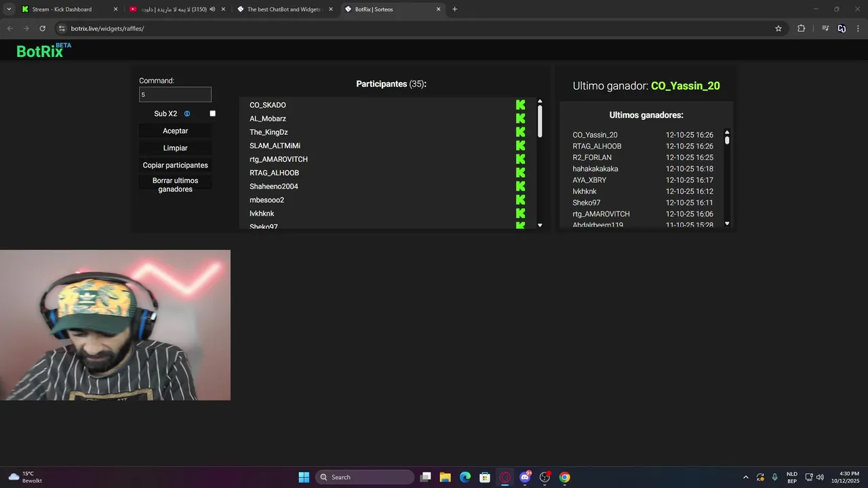This screenshot has height=488, width=868.
Task: Click the Command input field
Action: (x=175, y=94)
